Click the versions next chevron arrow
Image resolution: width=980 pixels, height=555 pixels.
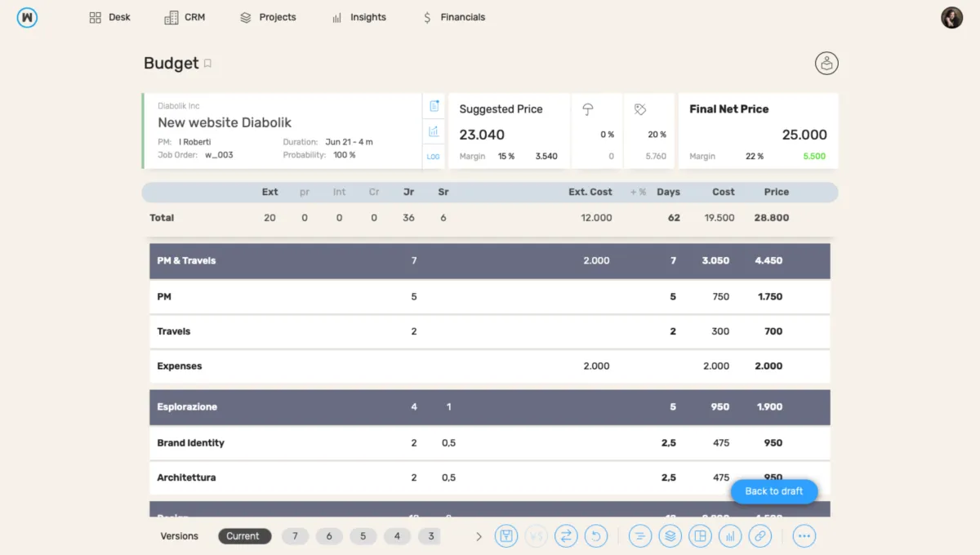click(479, 536)
